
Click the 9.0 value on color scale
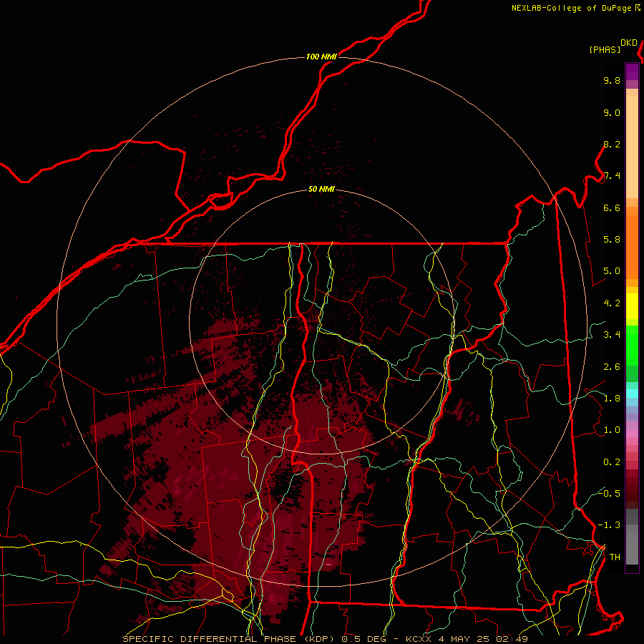tap(612, 112)
